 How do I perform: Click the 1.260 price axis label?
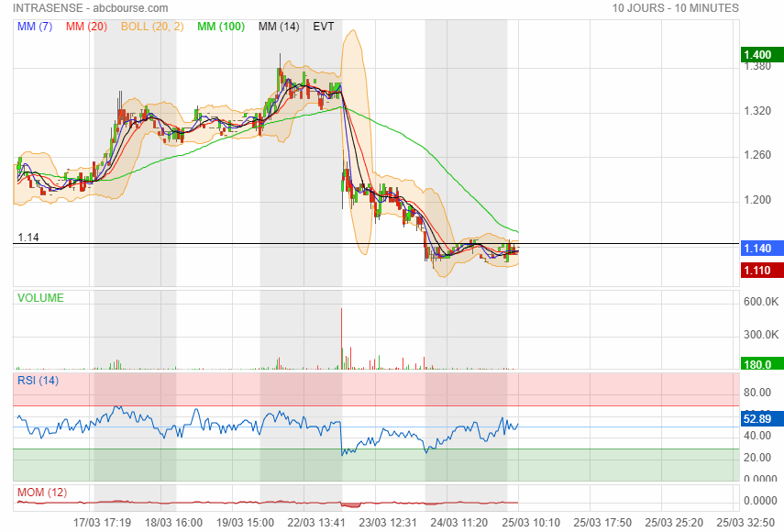757,155
